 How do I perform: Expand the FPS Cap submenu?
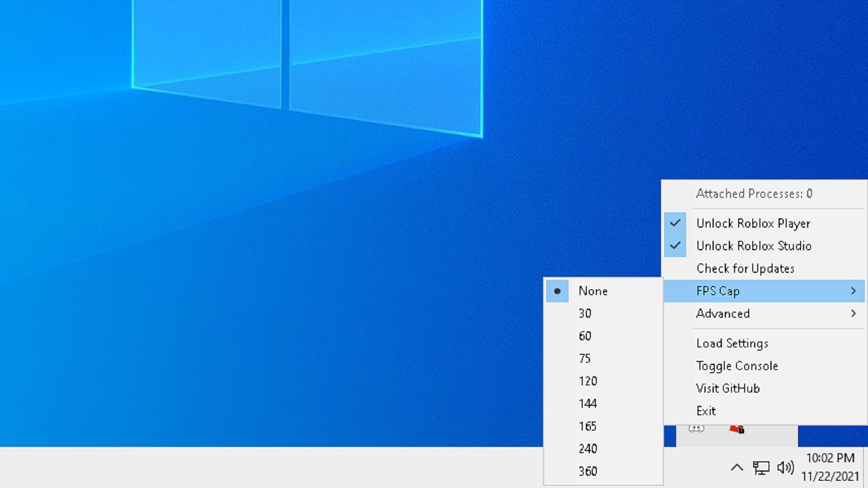point(765,291)
